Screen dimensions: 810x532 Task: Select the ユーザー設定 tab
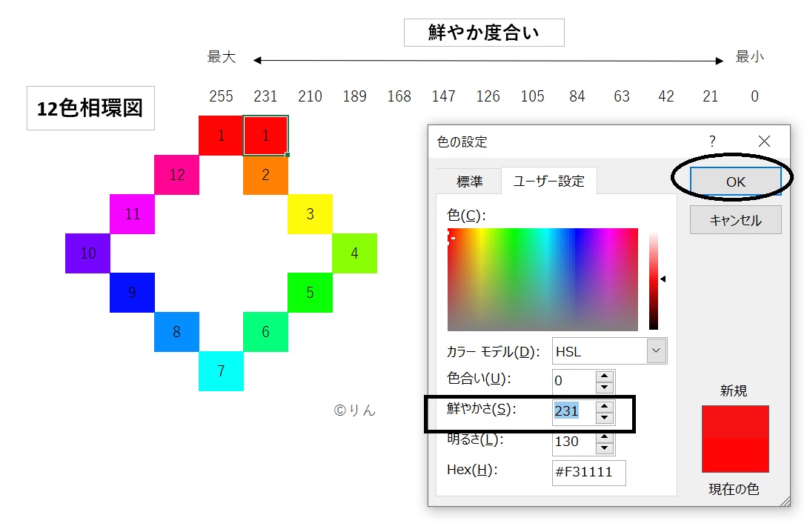point(548,180)
